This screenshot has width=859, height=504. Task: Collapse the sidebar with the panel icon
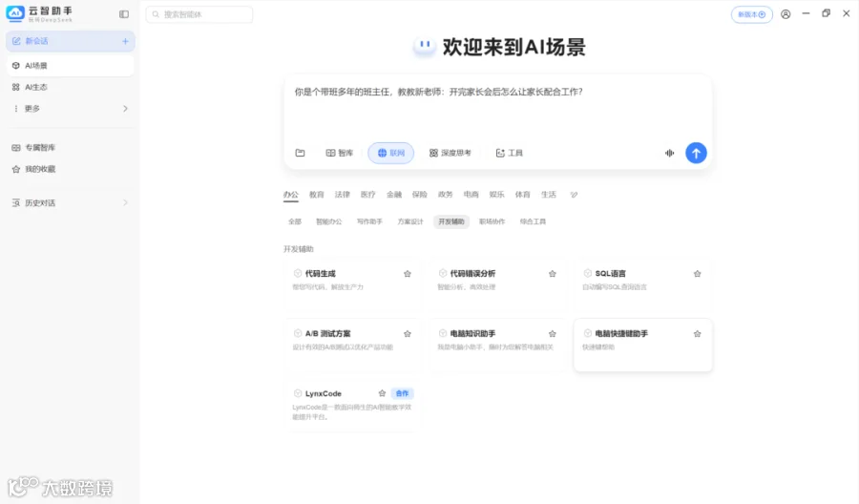124,14
